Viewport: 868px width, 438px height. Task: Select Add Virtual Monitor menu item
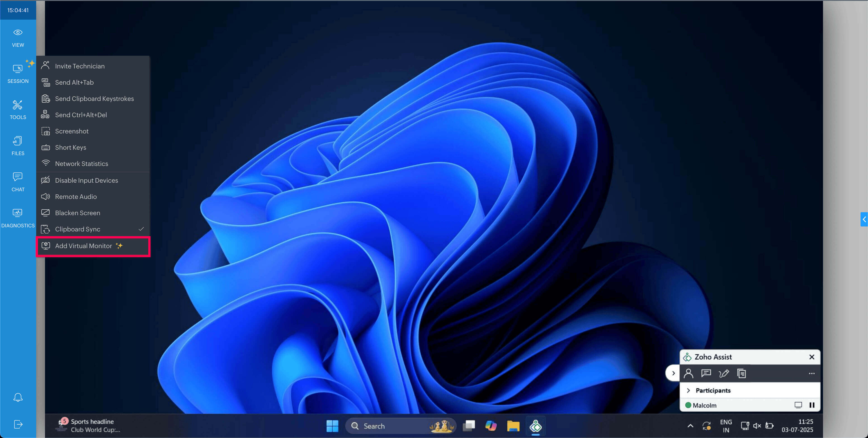click(84, 246)
